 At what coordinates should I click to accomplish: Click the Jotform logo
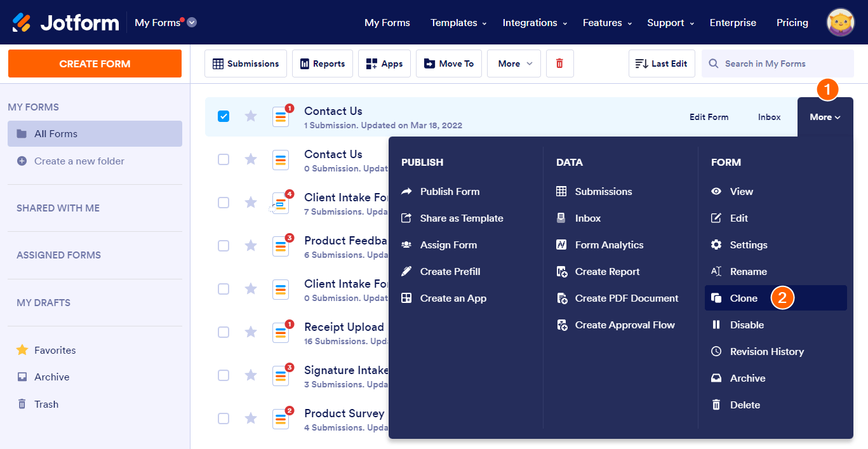tap(65, 23)
